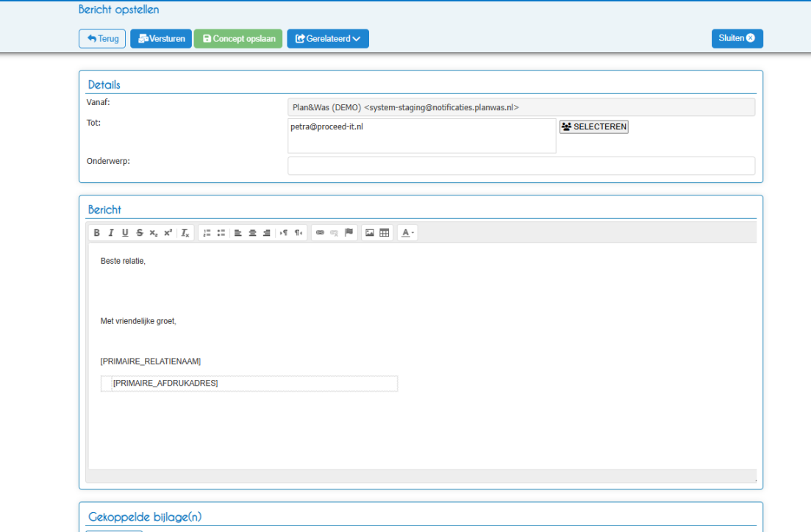Toggle bold formatting in the message editor
This screenshot has height=532, width=811.
pos(97,233)
